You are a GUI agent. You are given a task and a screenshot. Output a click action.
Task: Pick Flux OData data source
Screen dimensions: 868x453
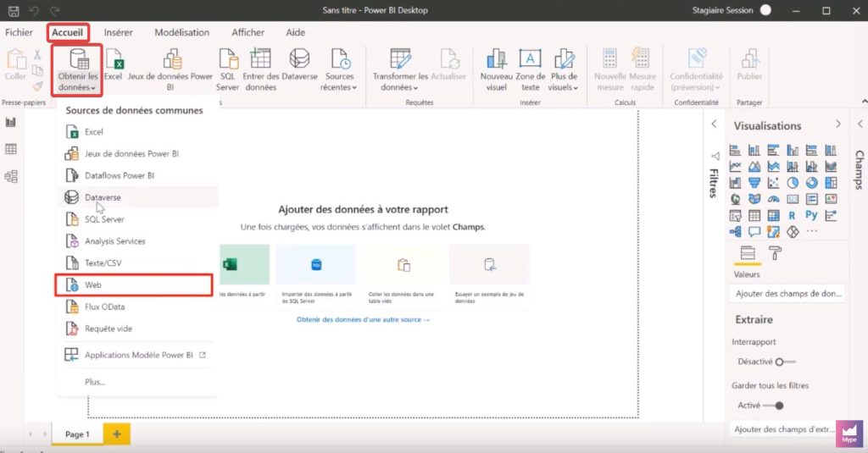point(138,307)
